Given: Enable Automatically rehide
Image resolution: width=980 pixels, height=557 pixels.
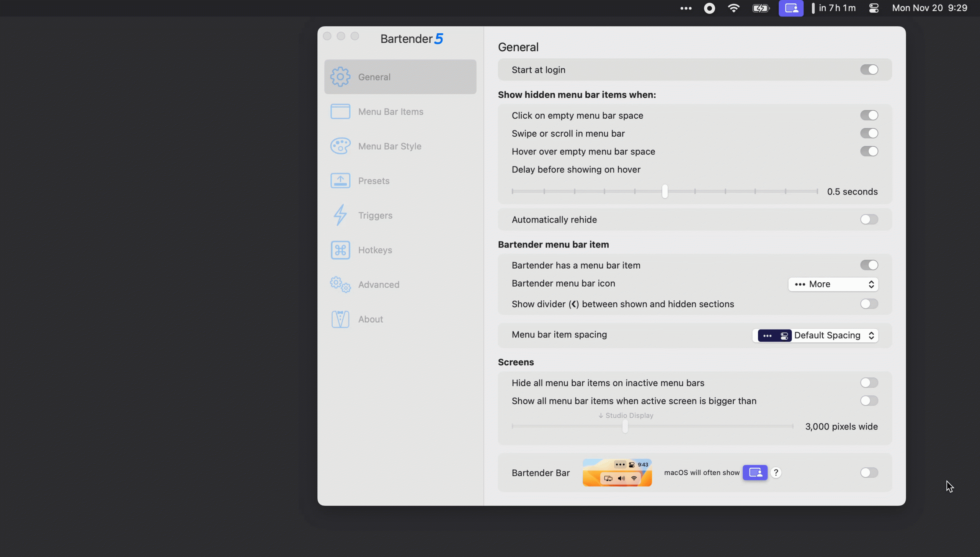Looking at the screenshot, I should click(x=869, y=220).
